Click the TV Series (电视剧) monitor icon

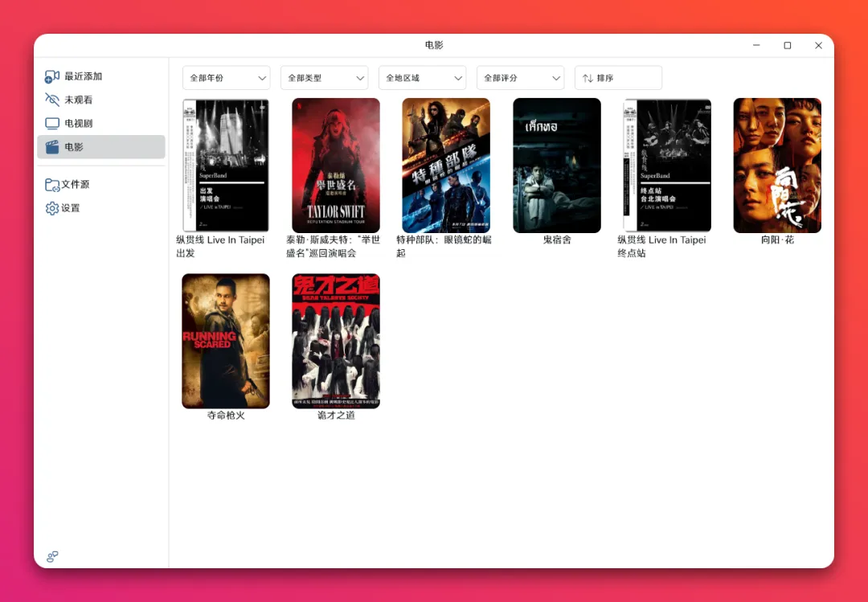[x=52, y=124]
